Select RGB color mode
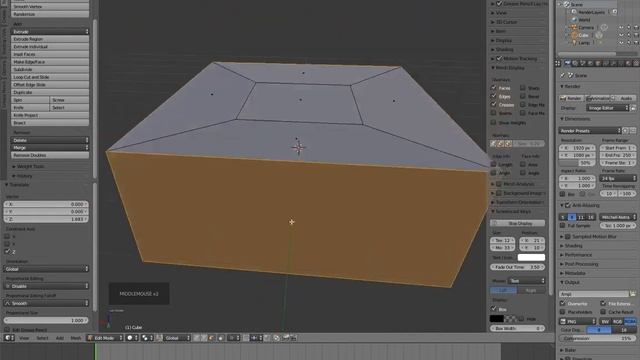 tap(617, 322)
